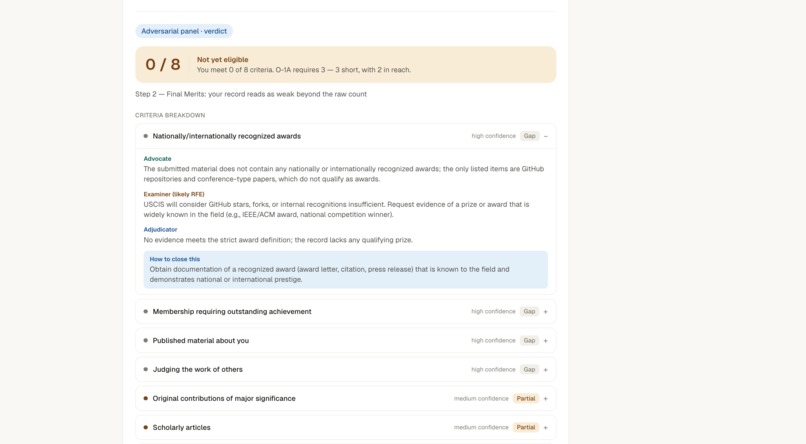Click the 'You meet 0 of 8 criteria' sentence
The height and width of the screenshot is (444, 806).
coord(304,70)
